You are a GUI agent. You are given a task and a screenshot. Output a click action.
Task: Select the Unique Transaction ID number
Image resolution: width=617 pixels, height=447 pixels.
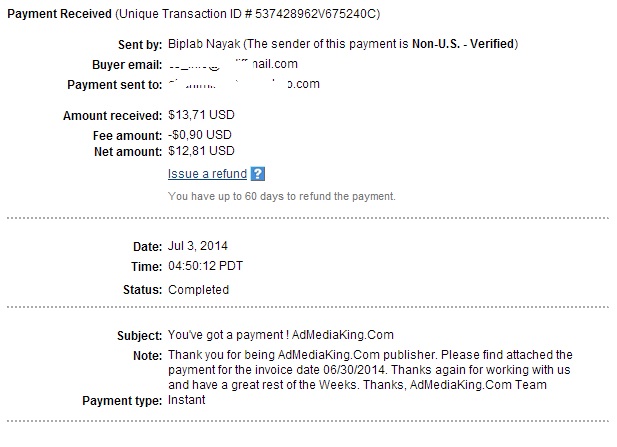[x=316, y=14]
